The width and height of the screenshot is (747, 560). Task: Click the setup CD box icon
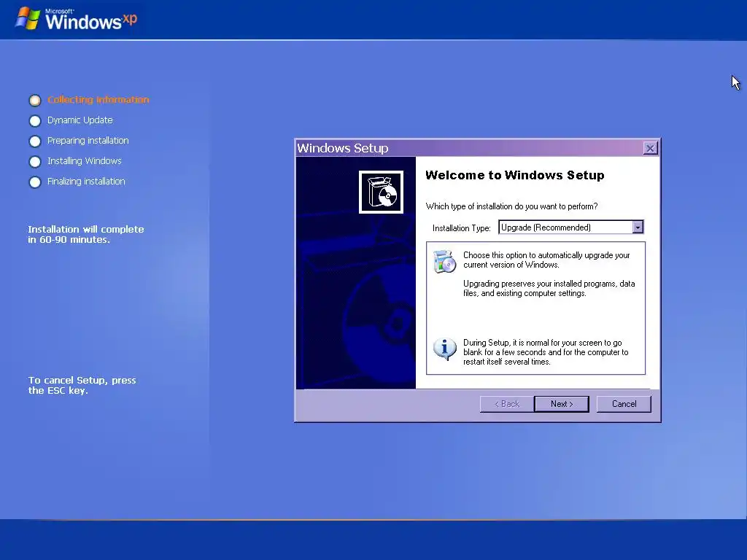click(x=381, y=192)
